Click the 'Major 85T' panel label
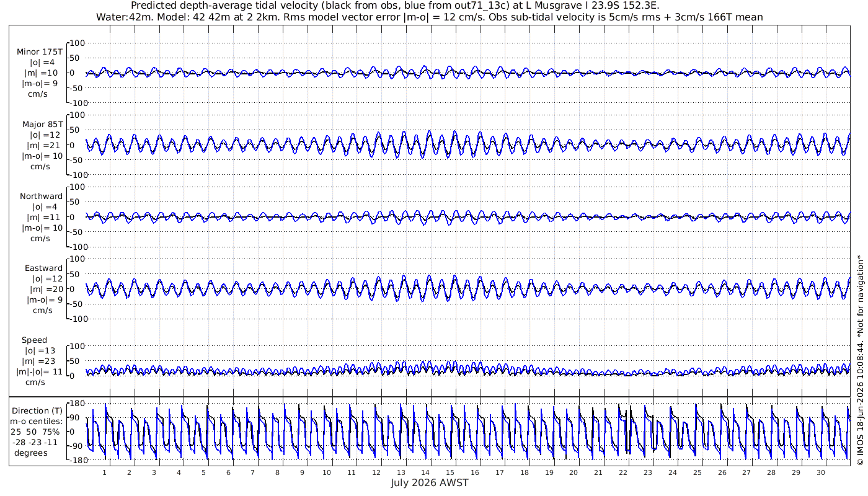The image size is (868, 496). [x=42, y=124]
